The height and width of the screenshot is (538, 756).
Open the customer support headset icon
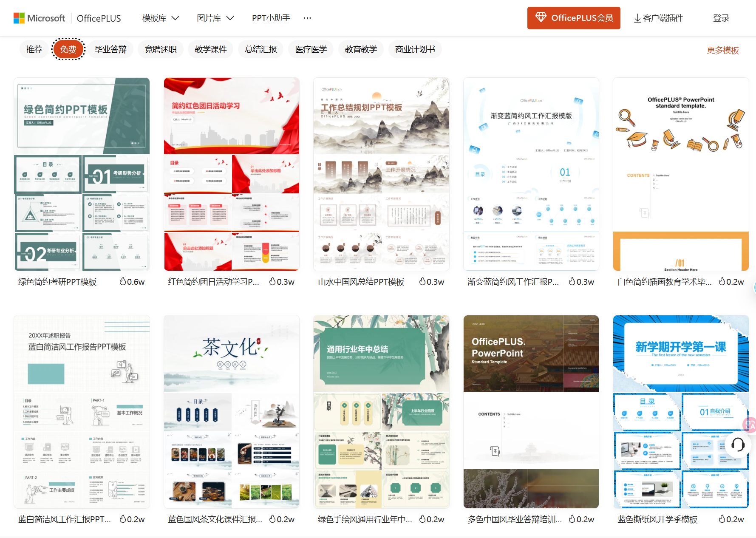pos(737,445)
